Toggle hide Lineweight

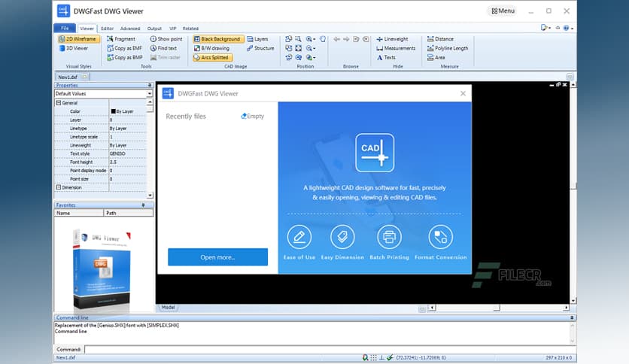[x=392, y=39]
